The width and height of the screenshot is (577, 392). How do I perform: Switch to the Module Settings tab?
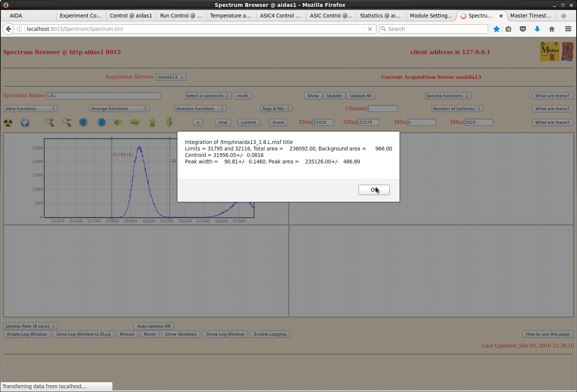pos(431,16)
